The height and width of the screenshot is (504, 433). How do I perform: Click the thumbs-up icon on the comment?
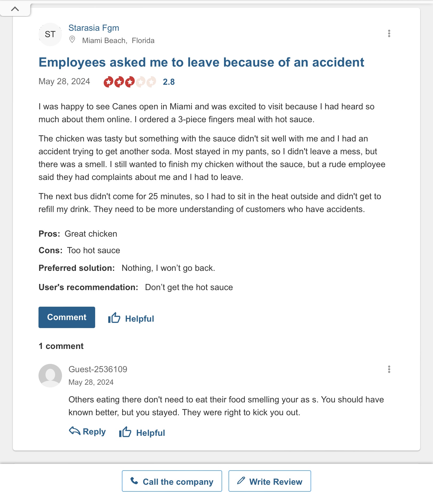125,432
